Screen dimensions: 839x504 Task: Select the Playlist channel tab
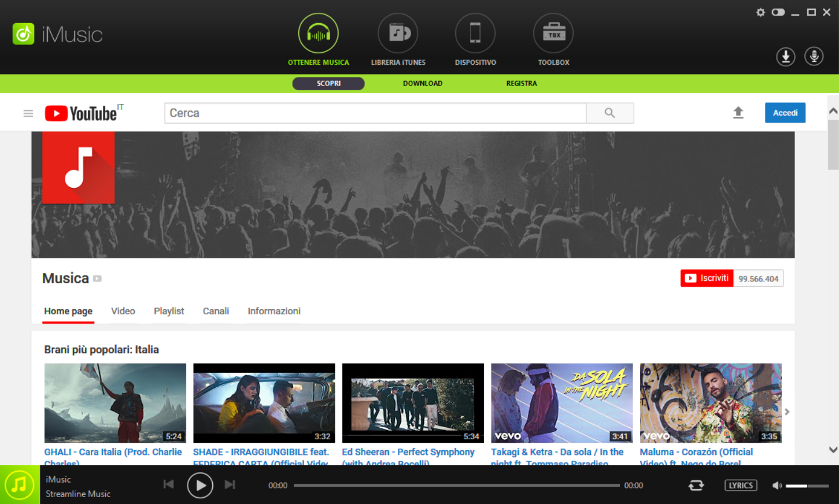tap(169, 311)
